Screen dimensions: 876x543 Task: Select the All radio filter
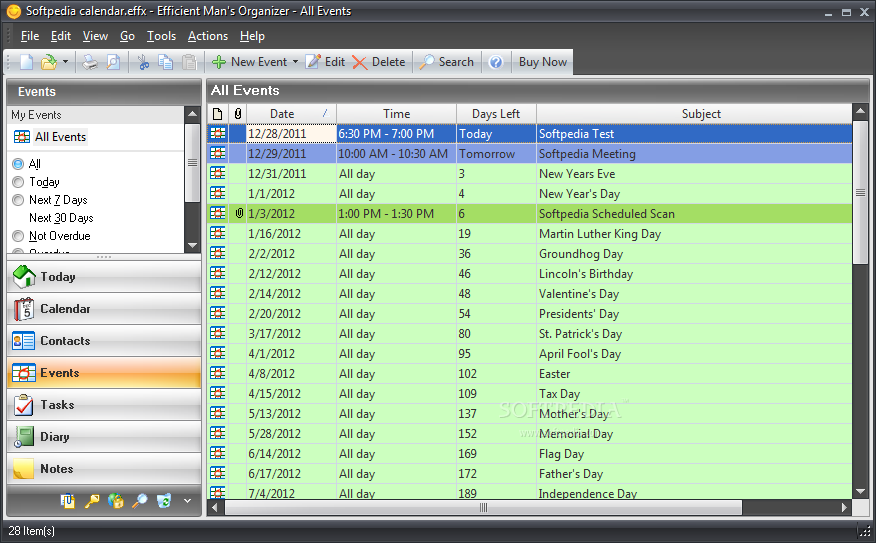coord(18,164)
